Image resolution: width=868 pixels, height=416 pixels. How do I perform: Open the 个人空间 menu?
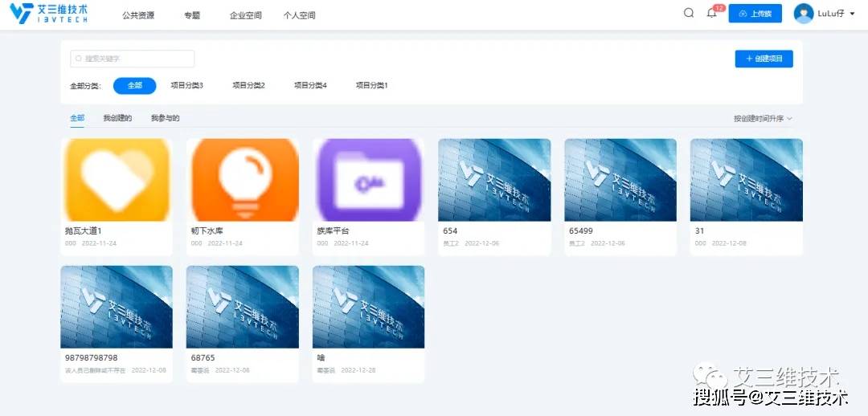(300, 15)
